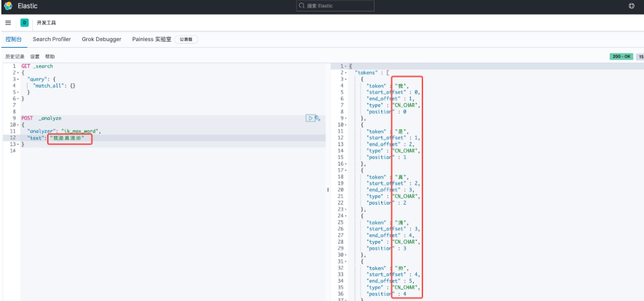Send the request with the play icon
This screenshot has height=301, width=644.
310,119
